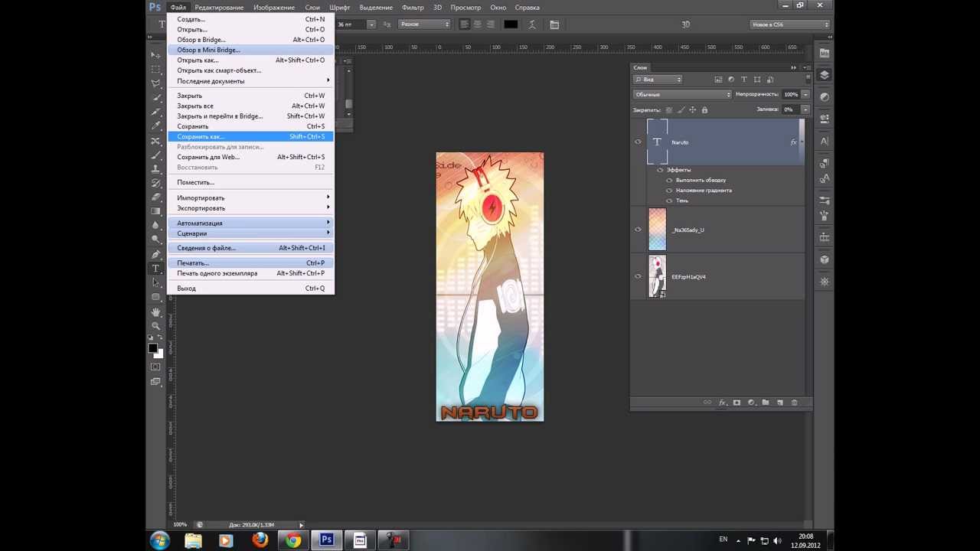Toggle Тень effect visibility
The image size is (980, 551).
click(x=669, y=201)
